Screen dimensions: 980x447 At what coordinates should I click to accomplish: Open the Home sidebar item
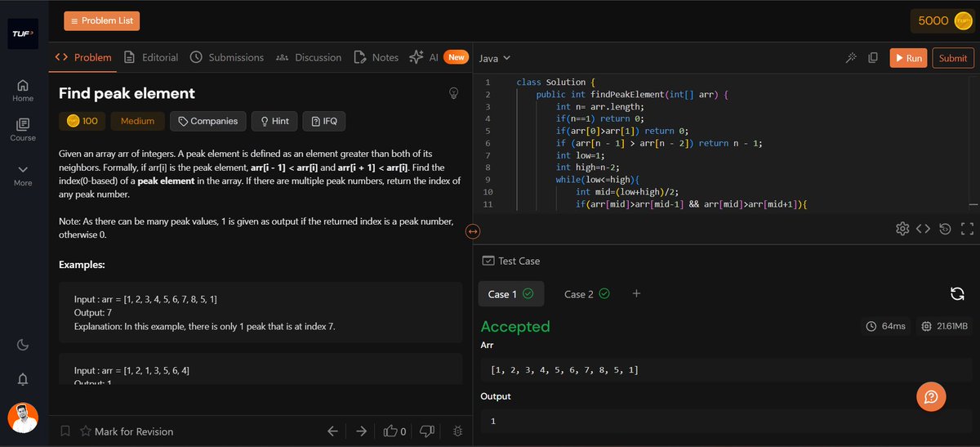(x=23, y=91)
